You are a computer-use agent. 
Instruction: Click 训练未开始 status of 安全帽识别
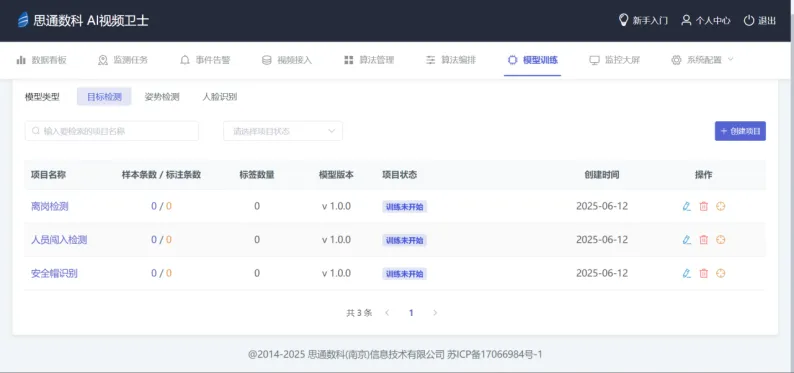(405, 273)
